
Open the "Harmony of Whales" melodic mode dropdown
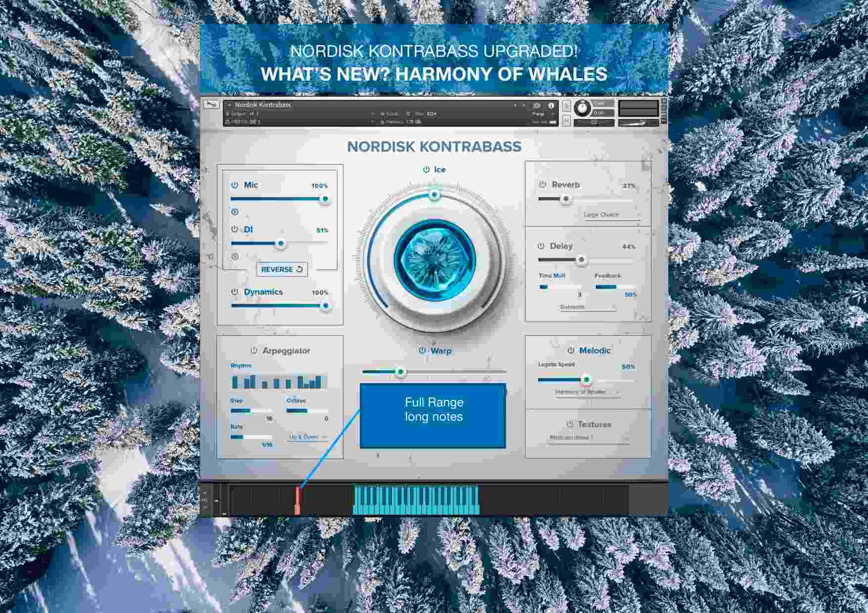click(583, 393)
